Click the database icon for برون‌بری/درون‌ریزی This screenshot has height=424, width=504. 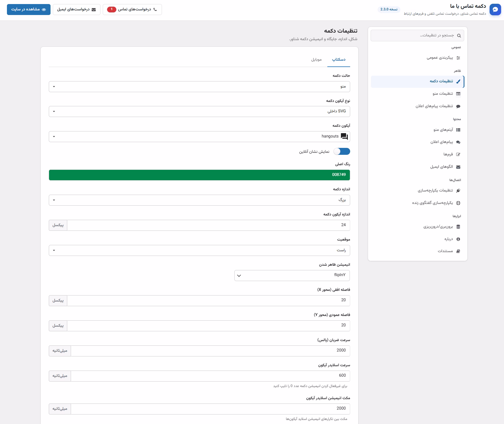click(x=458, y=227)
